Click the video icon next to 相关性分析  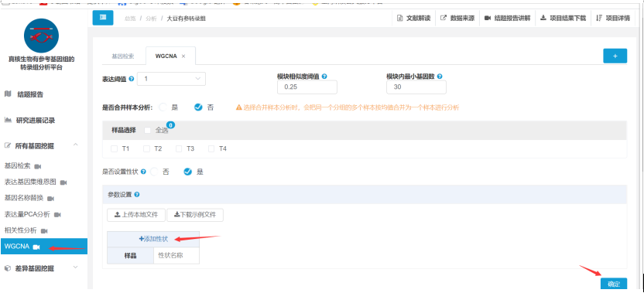[x=44, y=231]
